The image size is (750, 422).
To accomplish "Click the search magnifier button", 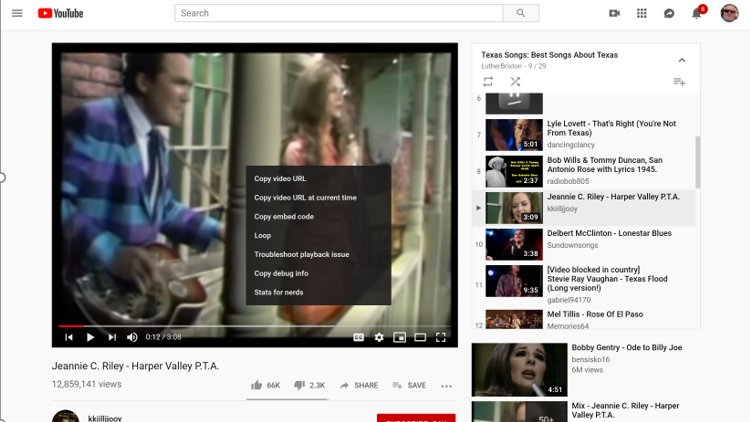I will [x=521, y=13].
